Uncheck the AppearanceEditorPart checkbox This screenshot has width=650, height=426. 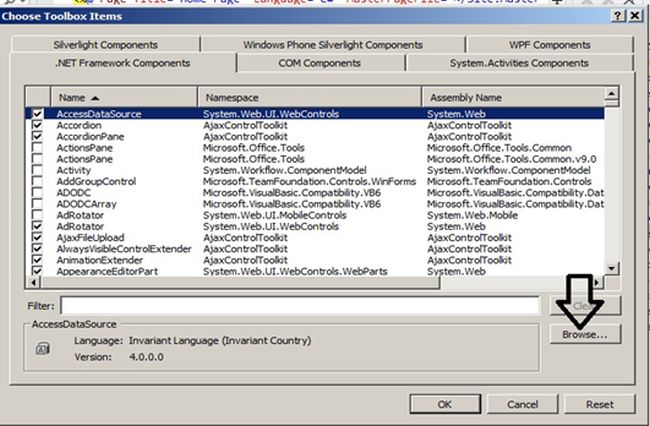tap(37, 271)
